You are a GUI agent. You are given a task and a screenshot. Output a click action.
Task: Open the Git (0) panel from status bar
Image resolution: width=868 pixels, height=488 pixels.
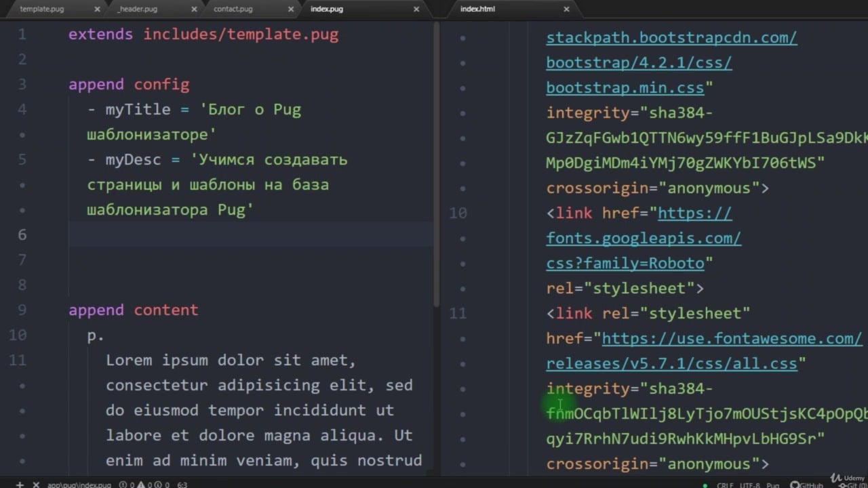click(854, 485)
